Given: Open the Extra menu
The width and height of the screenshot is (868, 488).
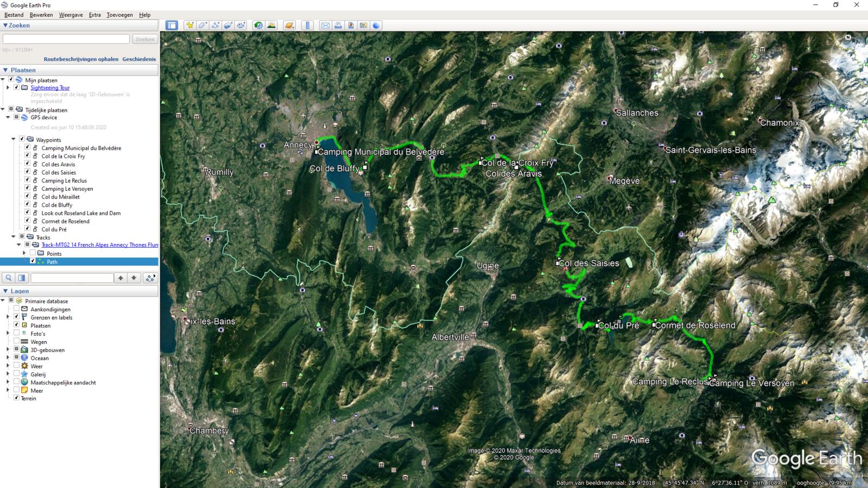Looking at the screenshot, I should coord(95,15).
